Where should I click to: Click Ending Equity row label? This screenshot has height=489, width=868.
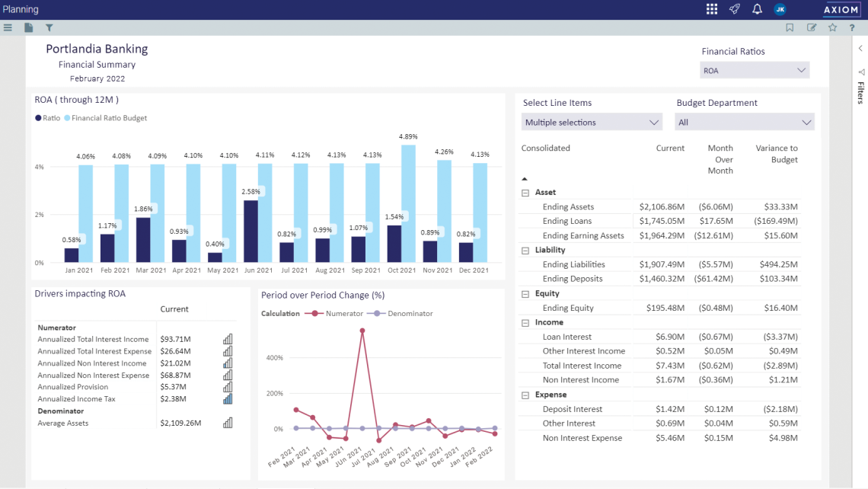(x=568, y=308)
